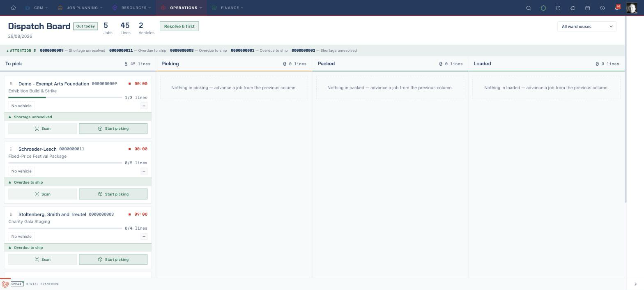Grab drag handle on Stoltenberg, Smith and Treutel card
The width and height of the screenshot is (644, 290).
pos(11,214)
